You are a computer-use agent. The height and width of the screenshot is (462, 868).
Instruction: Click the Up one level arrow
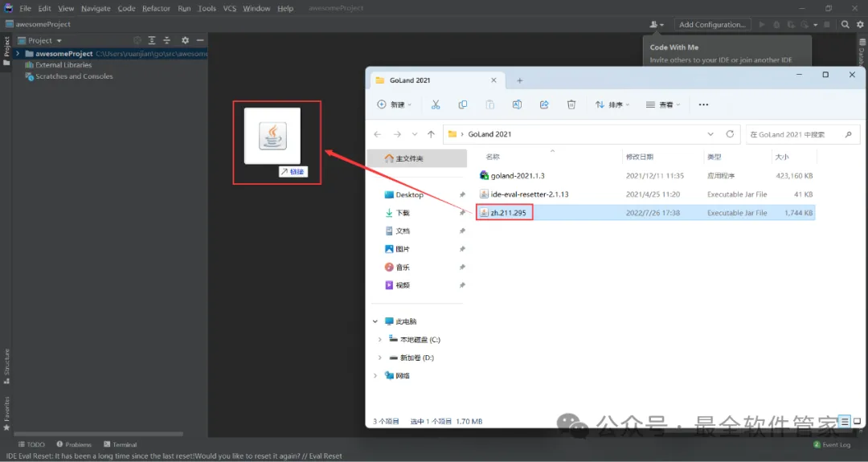tap(432, 134)
